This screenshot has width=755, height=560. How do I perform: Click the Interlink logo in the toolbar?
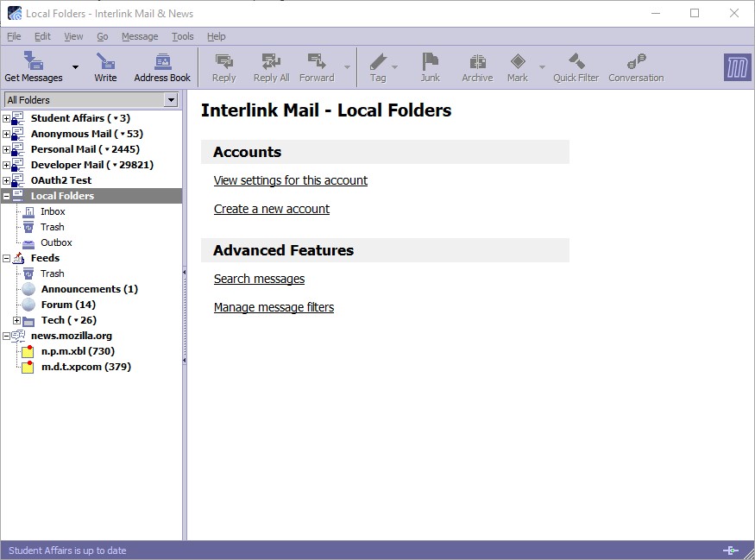[x=737, y=67]
